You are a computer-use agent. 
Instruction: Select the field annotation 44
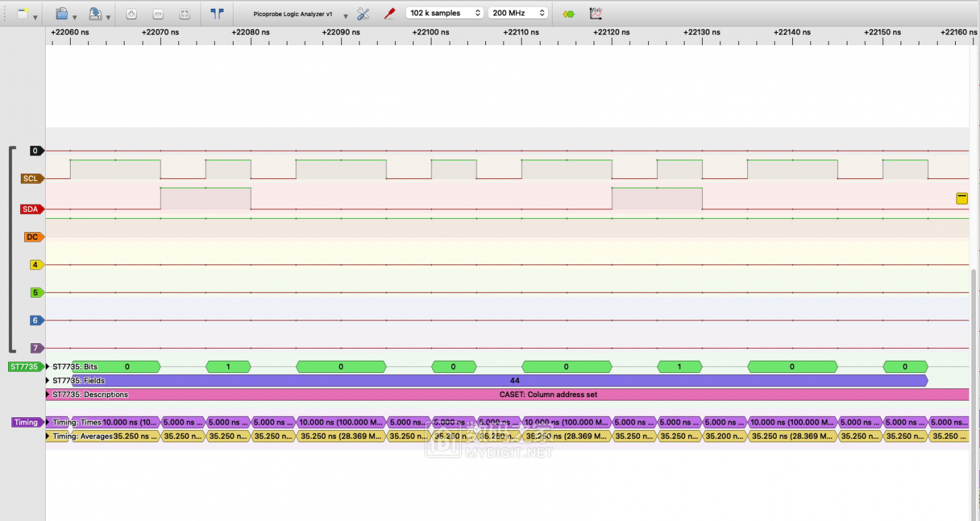[x=500, y=380]
